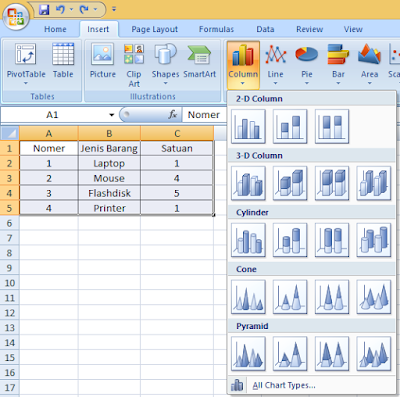Insert a PivotTable
Viewport: 400px width, 397px height.
coord(26,64)
